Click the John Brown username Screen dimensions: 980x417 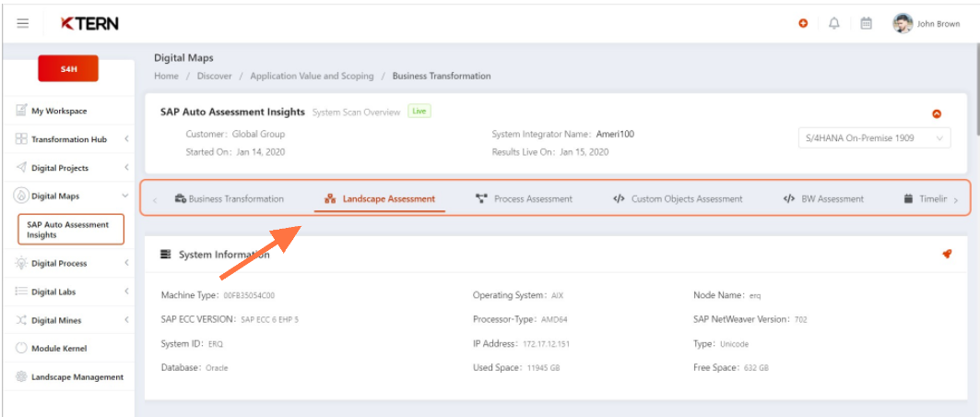(939, 24)
